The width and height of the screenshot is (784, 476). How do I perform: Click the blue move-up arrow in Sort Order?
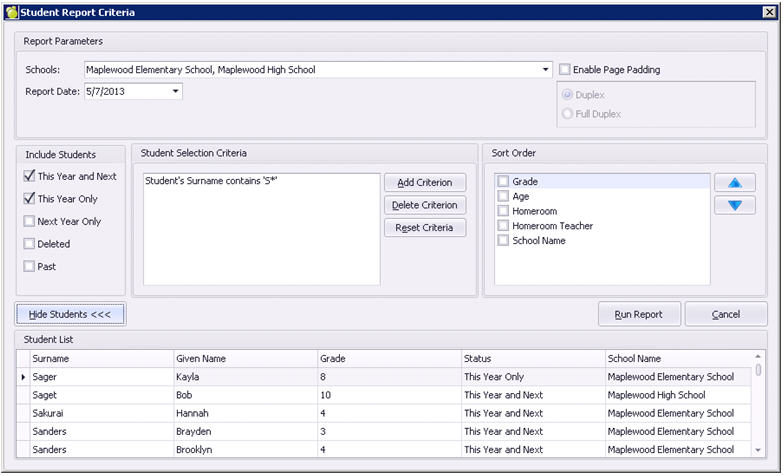[x=735, y=183]
